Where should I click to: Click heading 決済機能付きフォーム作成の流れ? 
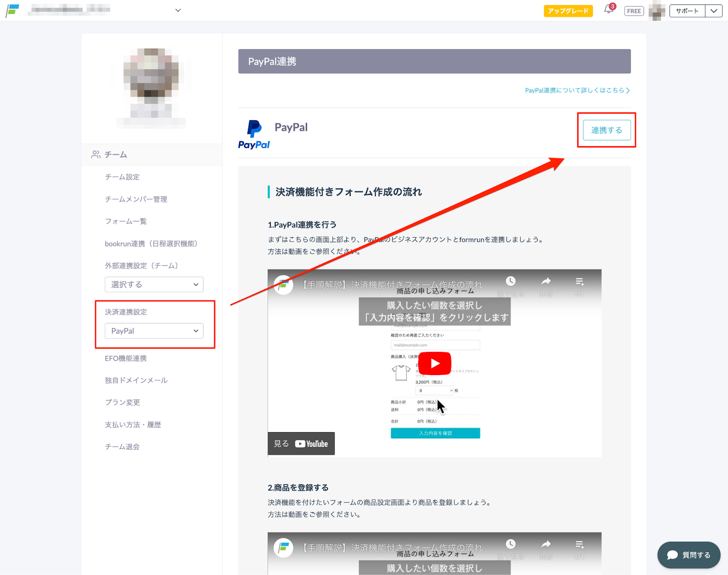click(349, 192)
